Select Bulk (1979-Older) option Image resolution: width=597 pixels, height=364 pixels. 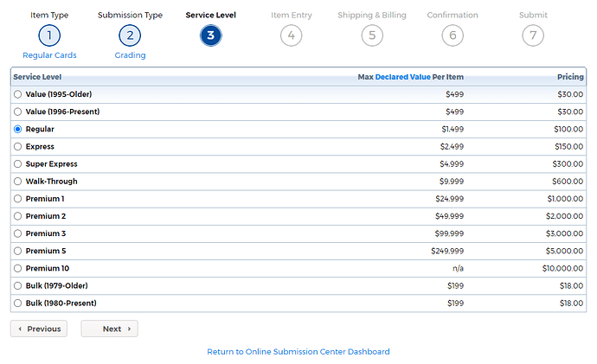[18, 286]
